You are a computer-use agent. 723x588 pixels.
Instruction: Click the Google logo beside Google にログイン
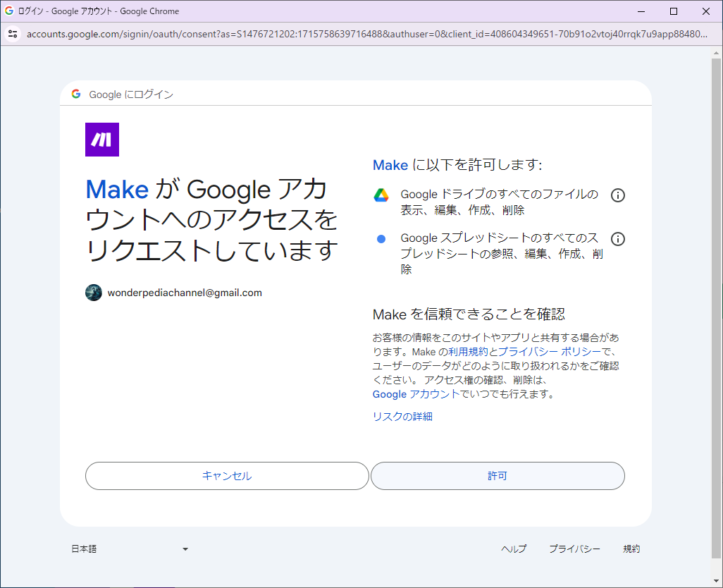click(76, 94)
